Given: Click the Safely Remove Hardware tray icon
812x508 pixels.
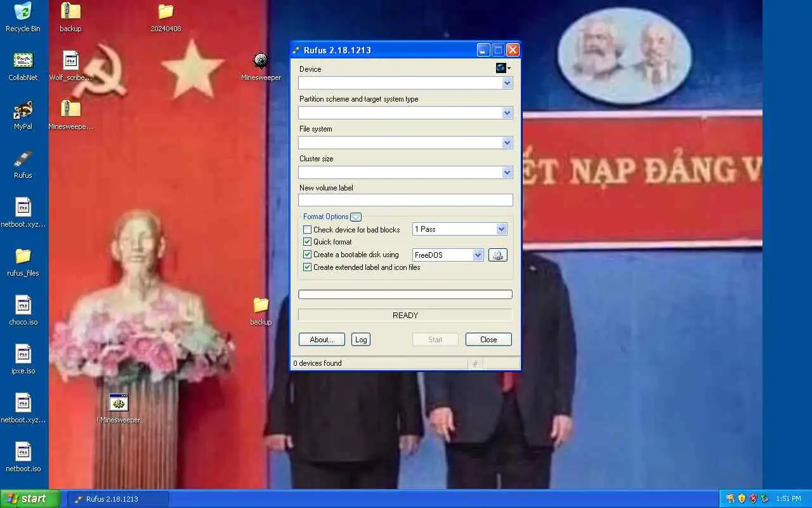Looking at the screenshot, I should 764,498.
